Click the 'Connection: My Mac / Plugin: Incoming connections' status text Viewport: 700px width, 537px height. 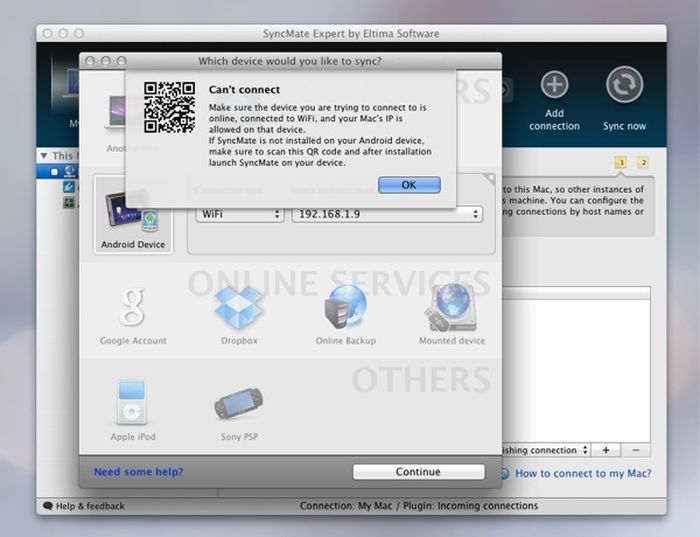(x=419, y=506)
